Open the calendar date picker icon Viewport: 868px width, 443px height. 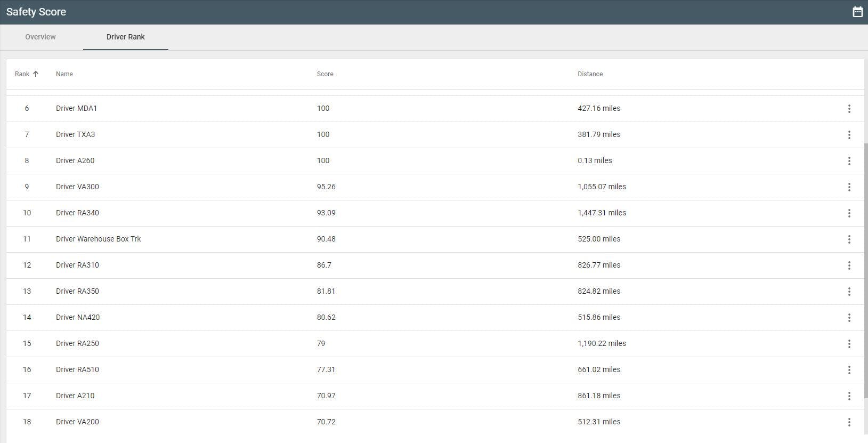[x=857, y=12]
